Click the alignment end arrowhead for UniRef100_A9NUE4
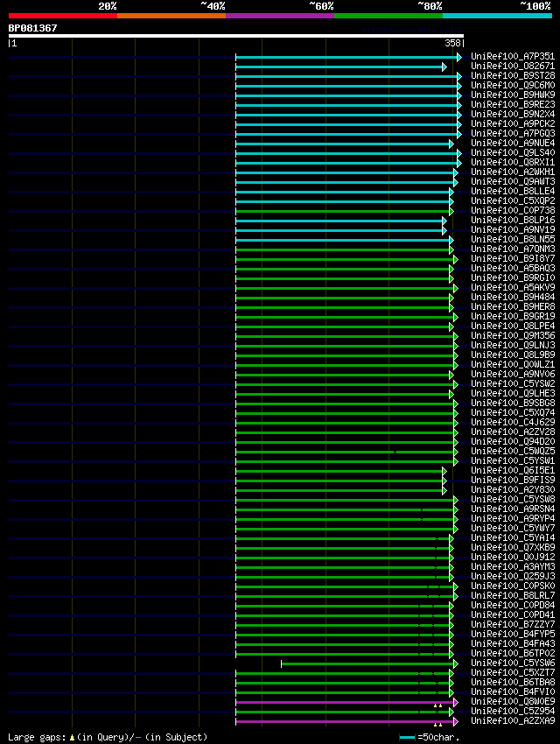Screen dimensions: 560x744 point(451,144)
